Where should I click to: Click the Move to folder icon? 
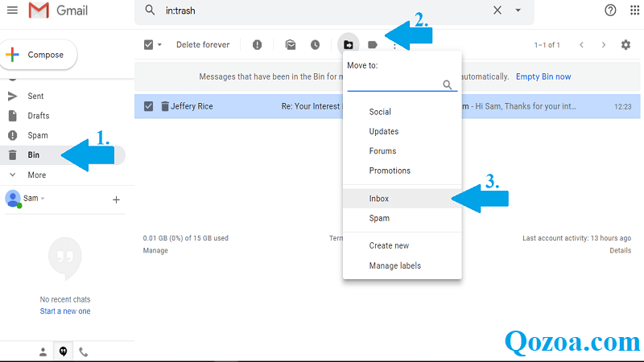coord(349,44)
